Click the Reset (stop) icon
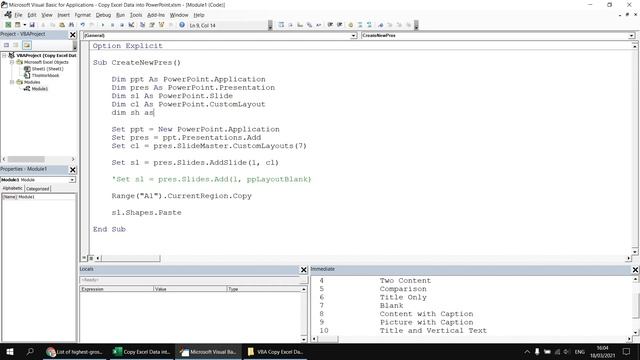The width and height of the screenshot is (640, 360). click(x=122, y=25)
